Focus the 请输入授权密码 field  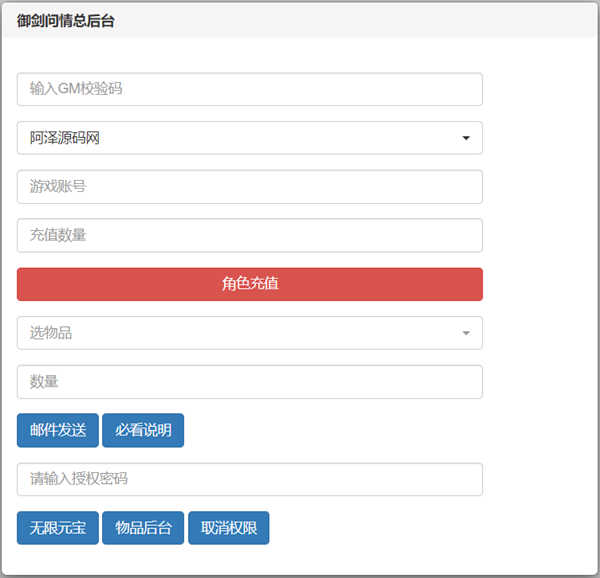(x=249, y=479)
